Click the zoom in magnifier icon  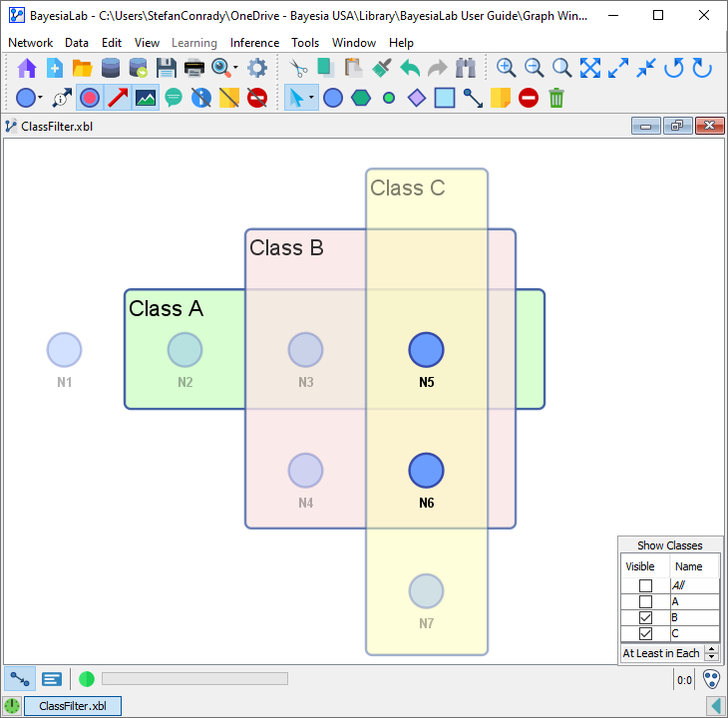(507, 68)
